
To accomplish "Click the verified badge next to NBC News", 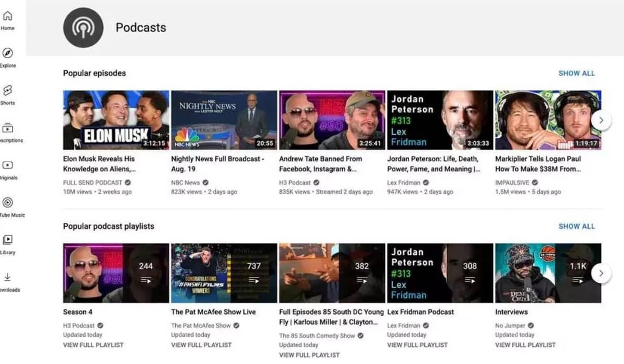I will click(206, 183).
